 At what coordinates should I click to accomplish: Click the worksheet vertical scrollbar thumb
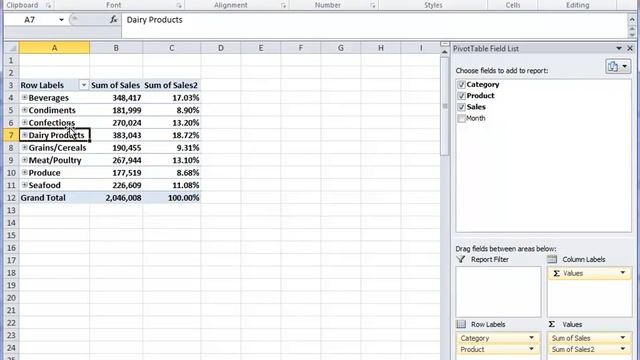[444, 106]
